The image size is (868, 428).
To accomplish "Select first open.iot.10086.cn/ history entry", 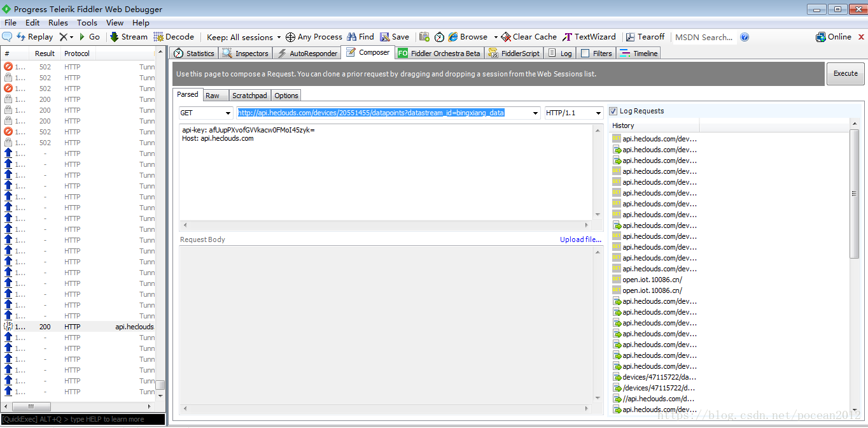I will click(x=652, y=280).
